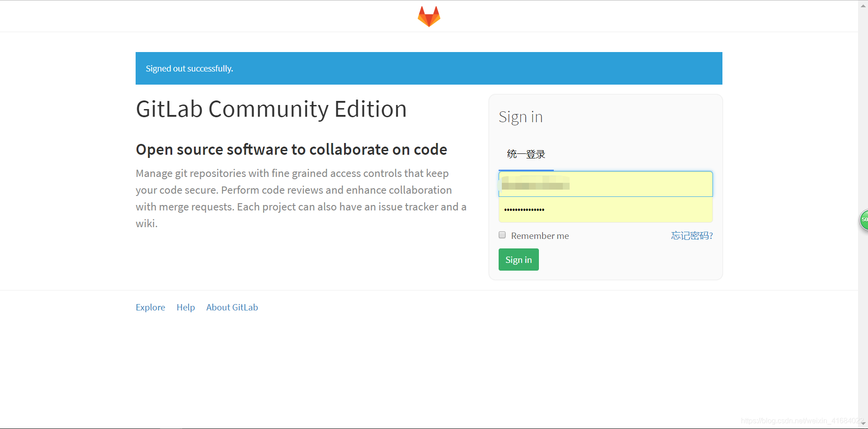Click the GitLab fox logo
This screenshot has width=868, height=429.
click(x=429, y=16)
